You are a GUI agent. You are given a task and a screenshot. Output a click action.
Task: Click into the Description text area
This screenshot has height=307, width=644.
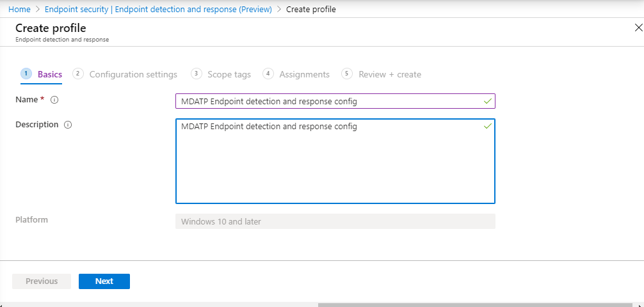click(x=335, y=161)
